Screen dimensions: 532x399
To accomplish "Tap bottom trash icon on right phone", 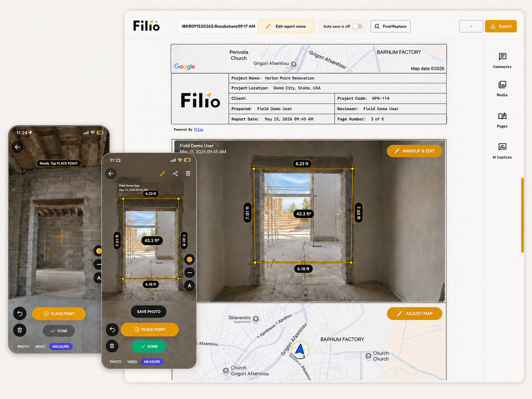I will 112,346.
